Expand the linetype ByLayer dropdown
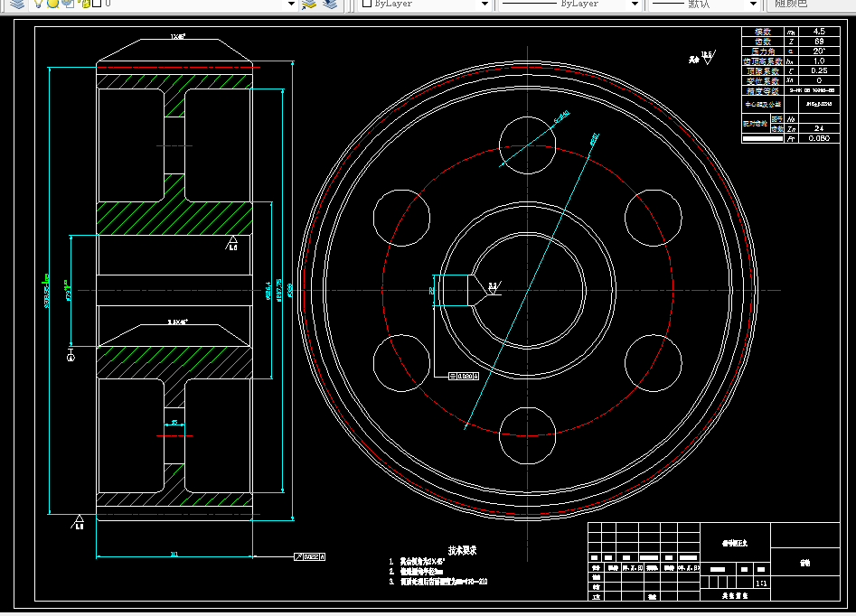Viewport: 856px width, 616px height. point(635,5)
